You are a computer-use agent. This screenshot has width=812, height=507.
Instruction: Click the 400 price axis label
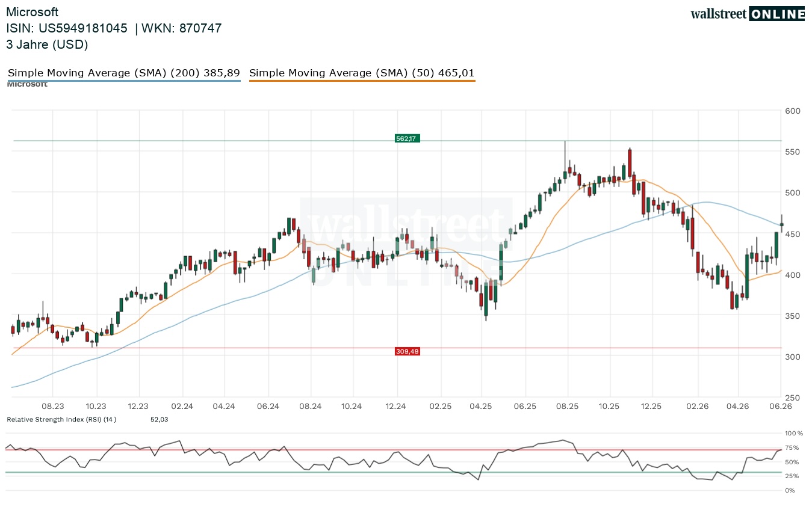click(x=792, y=275)
